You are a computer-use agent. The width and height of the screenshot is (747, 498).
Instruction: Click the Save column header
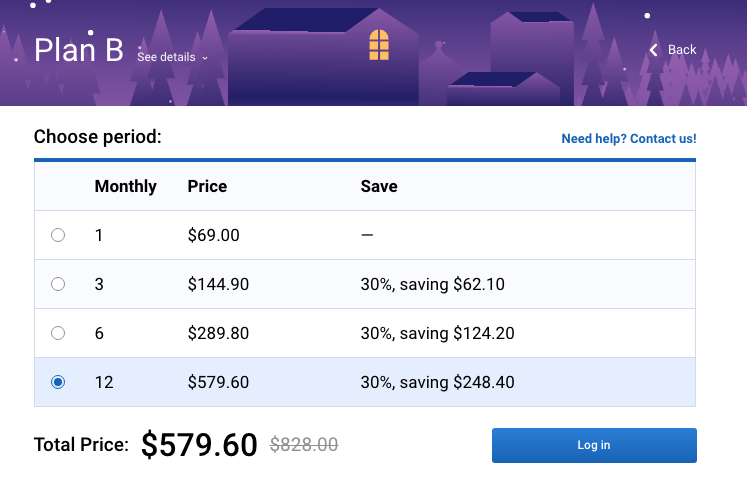pyautogui.click(x=379, y=186)
